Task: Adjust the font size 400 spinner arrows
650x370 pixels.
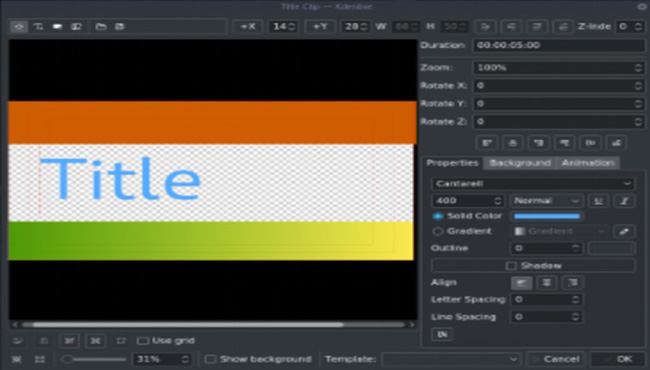Action: [498, 201]
